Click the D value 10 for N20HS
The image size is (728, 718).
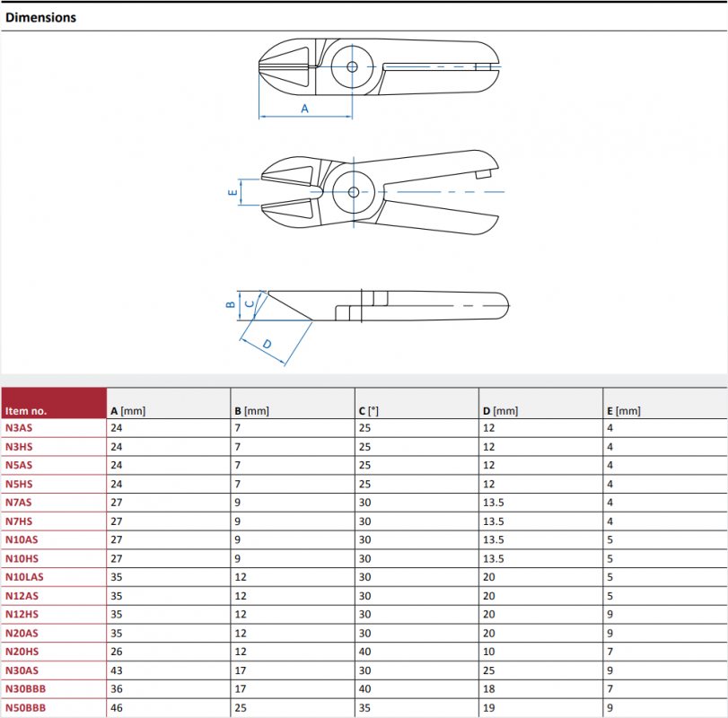click(489, 652)
